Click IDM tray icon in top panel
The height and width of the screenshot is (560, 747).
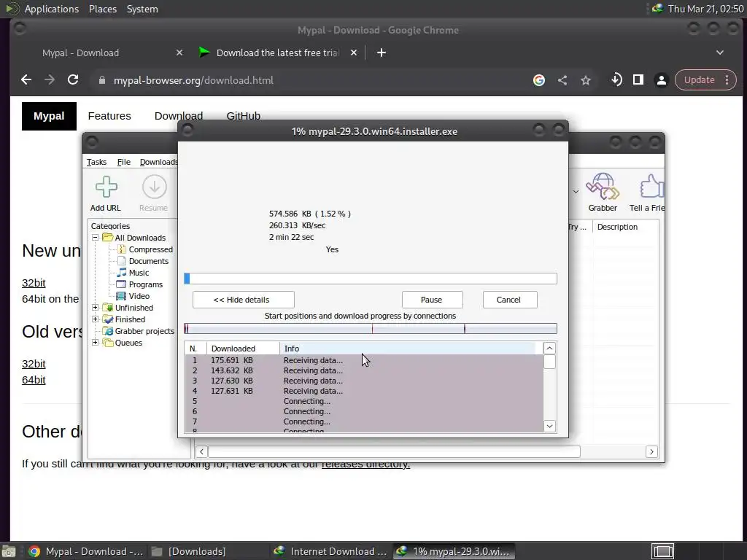[657, 8]
